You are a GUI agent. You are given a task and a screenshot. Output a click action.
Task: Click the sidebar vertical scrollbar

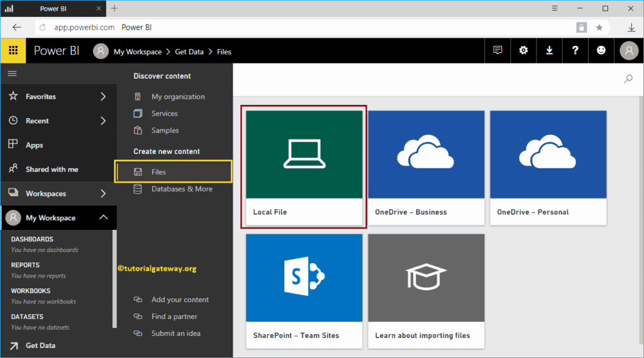pos(114,279)
